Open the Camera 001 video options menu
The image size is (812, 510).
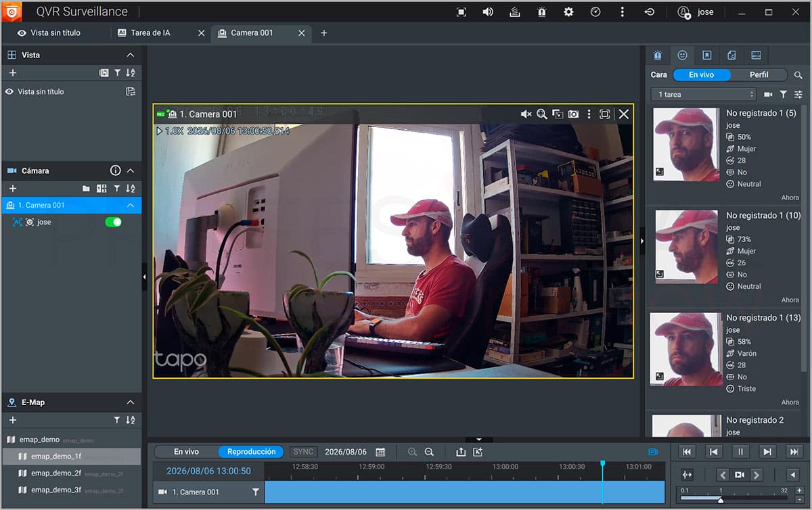589,114
